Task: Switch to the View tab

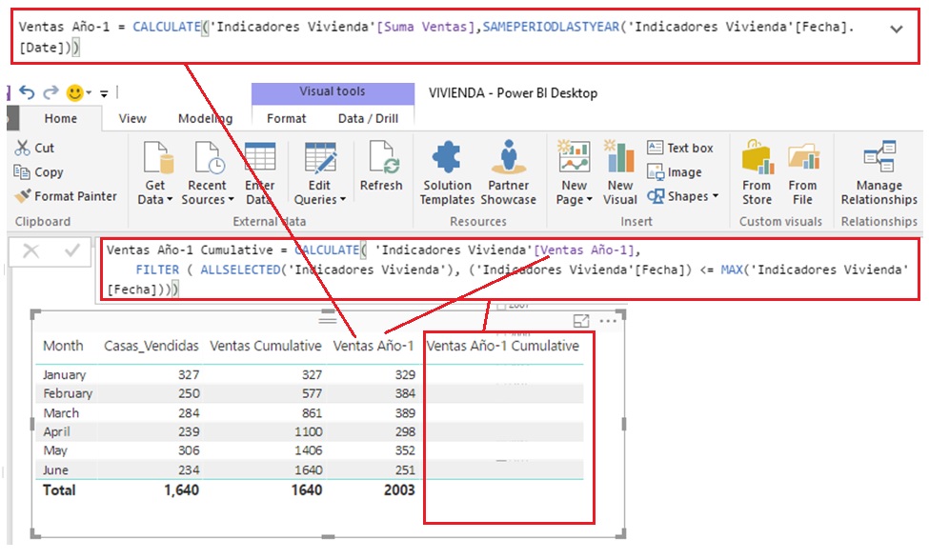Action: click(132, 118)
